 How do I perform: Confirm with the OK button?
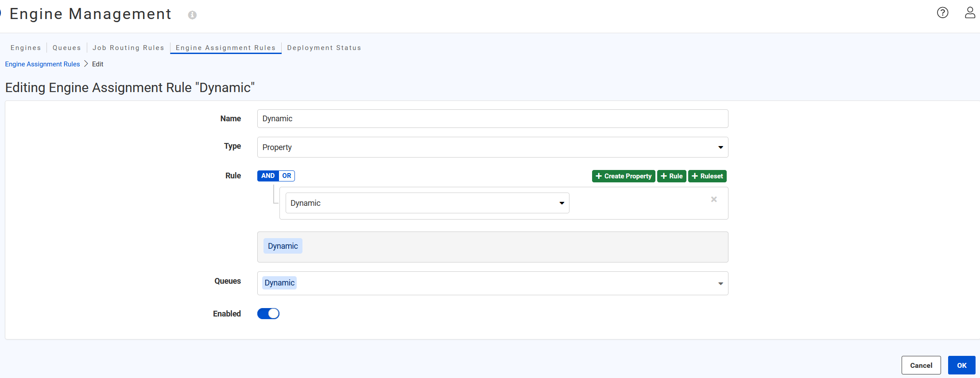coord(962,365)
